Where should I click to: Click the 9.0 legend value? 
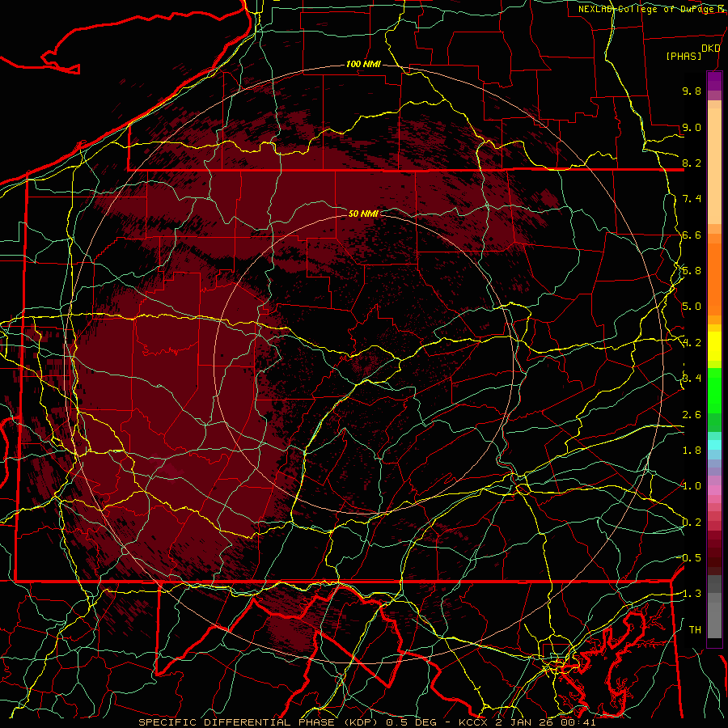(692, 127)
